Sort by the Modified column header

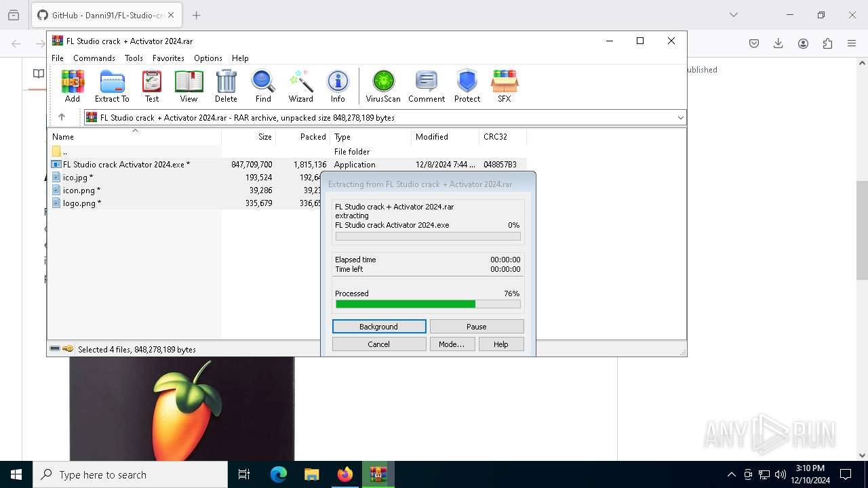(446, 137)
